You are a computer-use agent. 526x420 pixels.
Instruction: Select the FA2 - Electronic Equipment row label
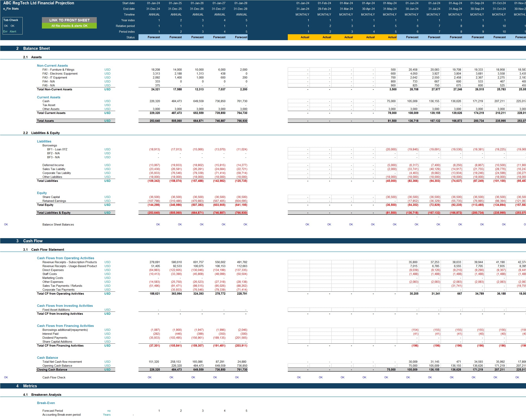60,73
